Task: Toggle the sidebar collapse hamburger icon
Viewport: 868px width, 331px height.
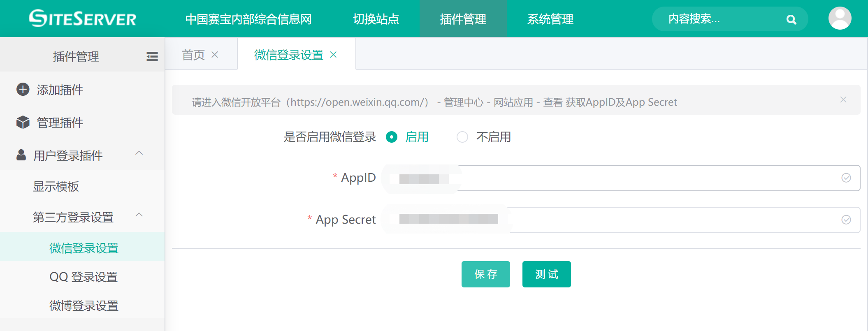Action: click(152, 57)
